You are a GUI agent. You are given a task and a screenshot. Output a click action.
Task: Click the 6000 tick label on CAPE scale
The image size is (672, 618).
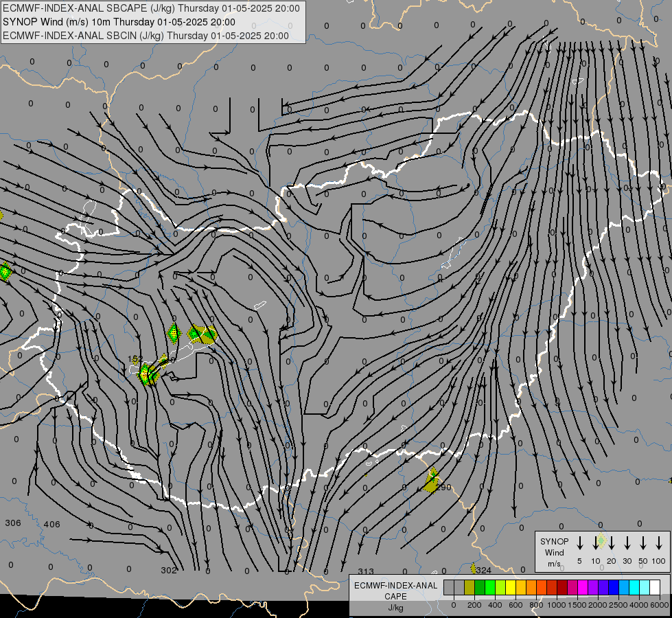pyautogui.click(x=660, y=605)
